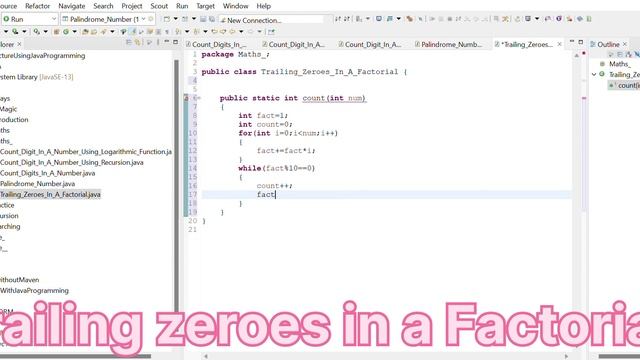
Task: Click the Forward navigation arrow icon
Action: (x=251, y=31)
